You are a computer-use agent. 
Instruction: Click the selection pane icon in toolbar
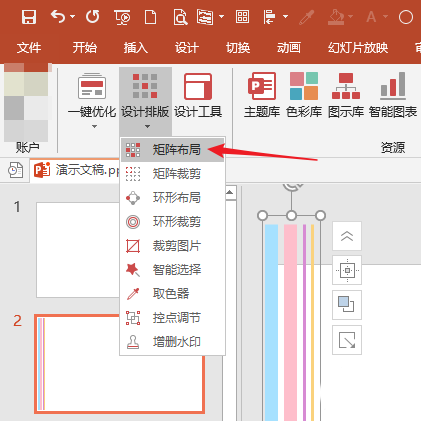(205, 17)
